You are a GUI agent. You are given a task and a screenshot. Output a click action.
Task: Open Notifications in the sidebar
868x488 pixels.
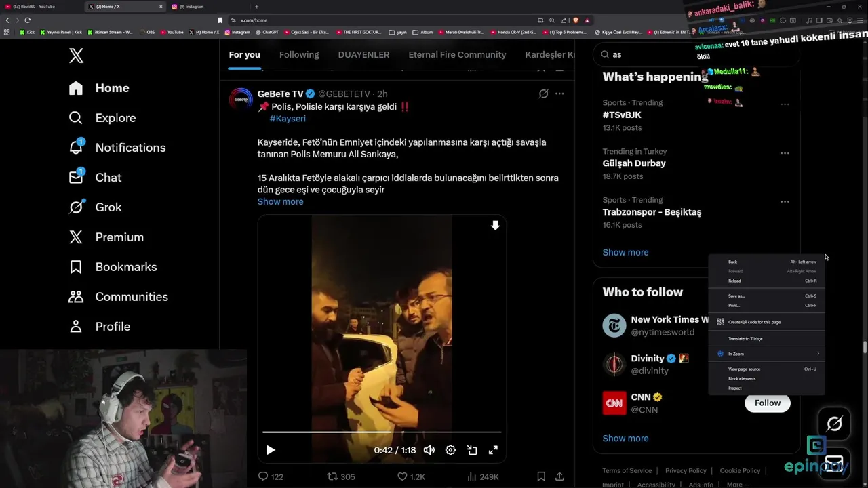[x=117, y=148]
